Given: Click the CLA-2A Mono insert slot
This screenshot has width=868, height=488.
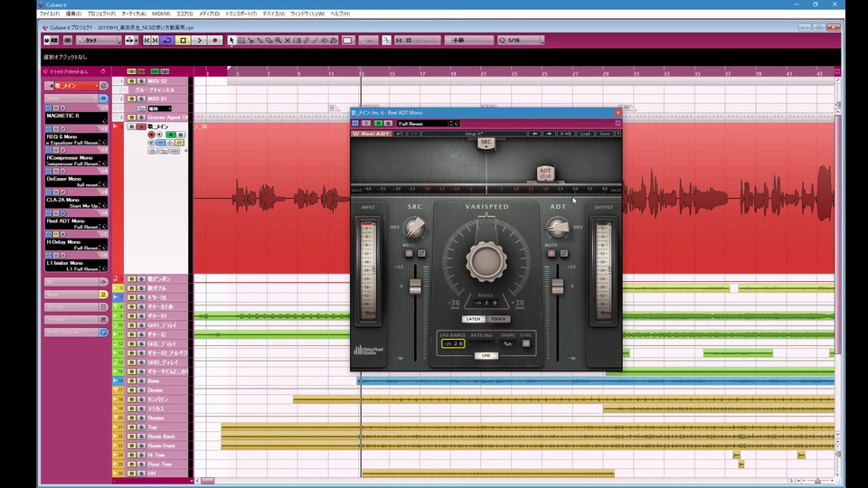Looking at the screenshot, I should click(x=76, y=202).
